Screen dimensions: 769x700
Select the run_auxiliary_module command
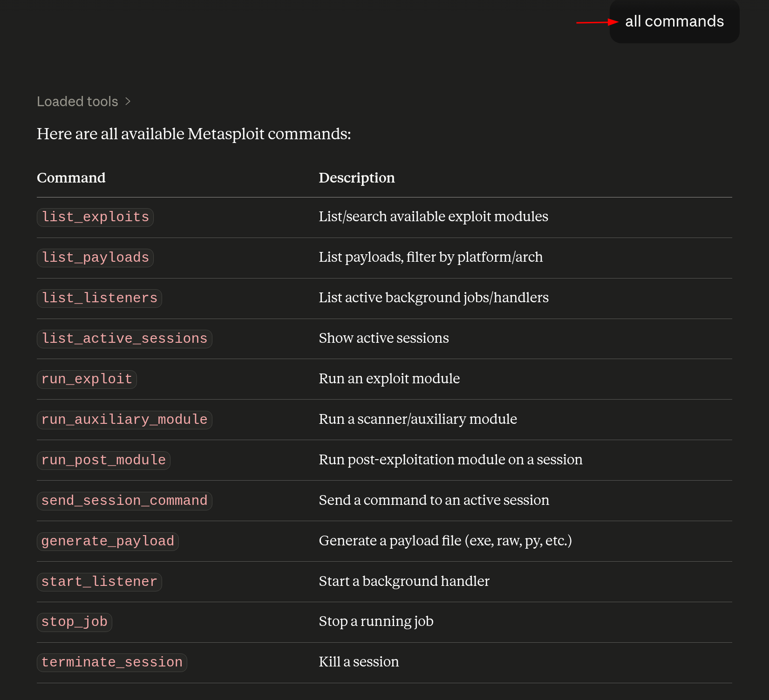124,420
